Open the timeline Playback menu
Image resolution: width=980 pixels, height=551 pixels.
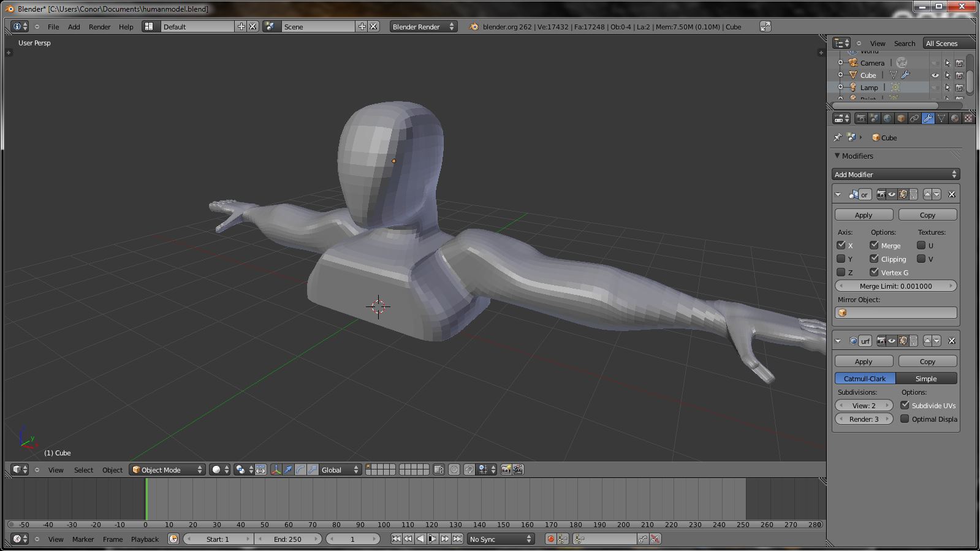pos(145,539)
